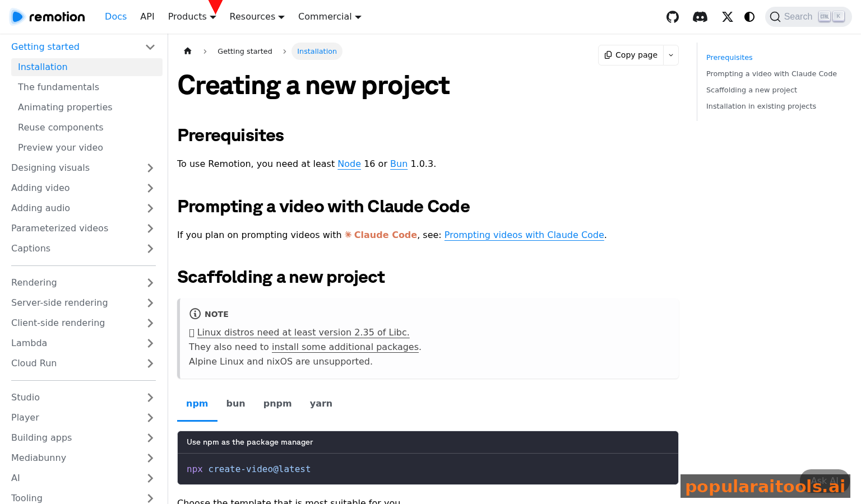861x504 pixels.
Task: Open Remotion's X profile
Action: tap(727, 17)
